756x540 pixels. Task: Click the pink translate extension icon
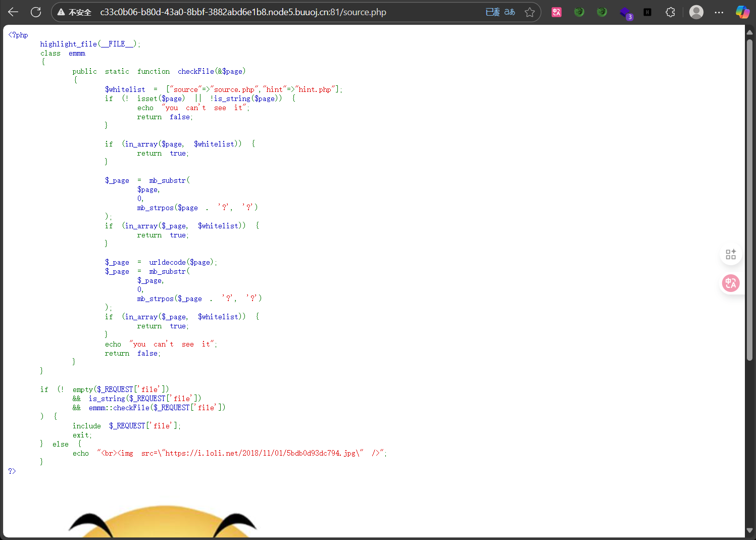pos(557,12)
